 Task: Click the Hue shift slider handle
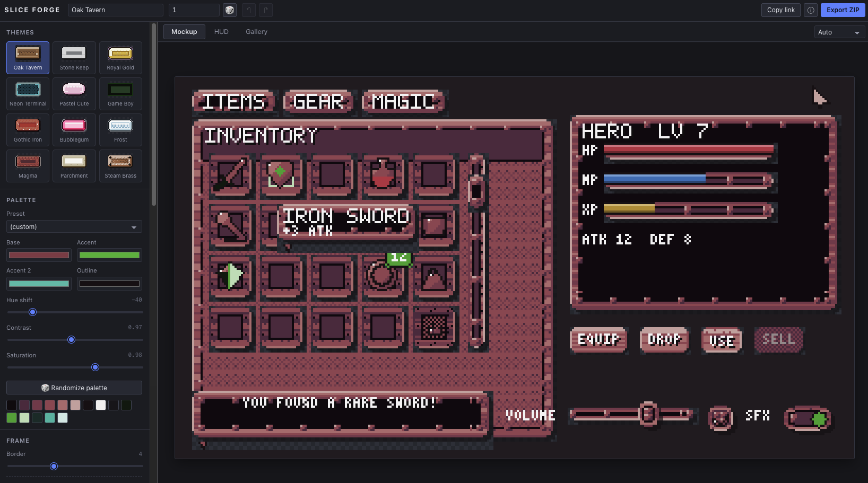click(x=32, y=312)
